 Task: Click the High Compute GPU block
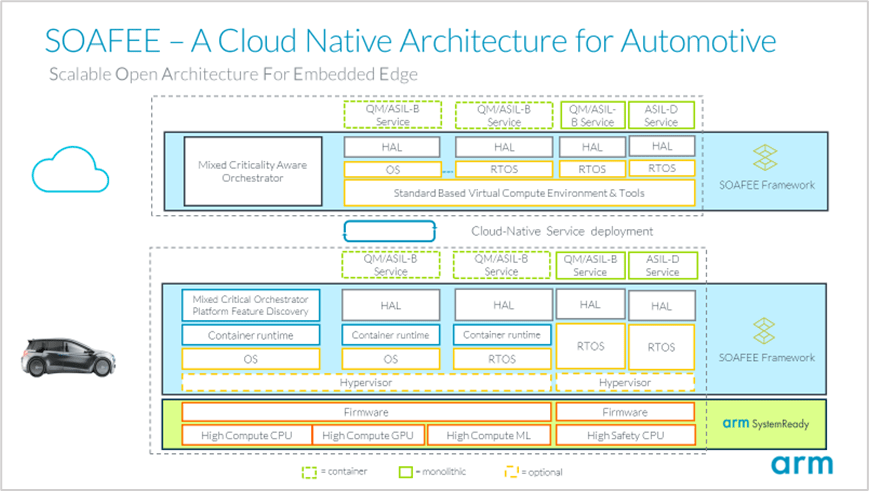[x=368, y=435]
